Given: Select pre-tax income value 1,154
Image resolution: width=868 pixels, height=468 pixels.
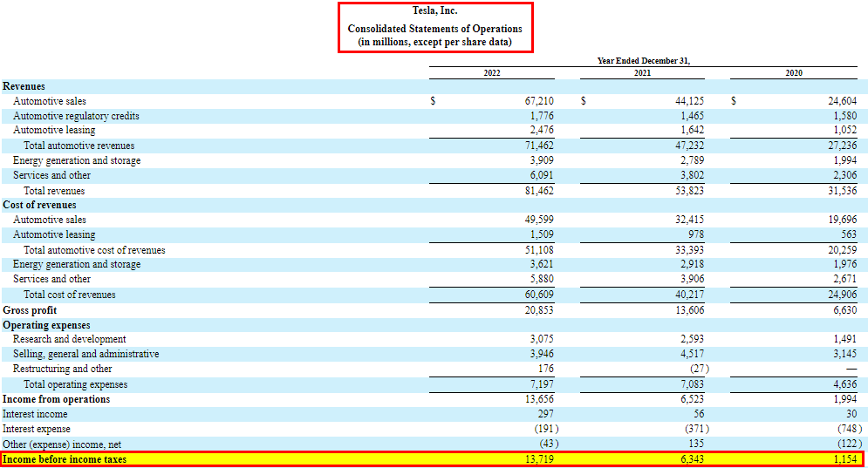Looking at the screenshot, I should tap(844, 459).
